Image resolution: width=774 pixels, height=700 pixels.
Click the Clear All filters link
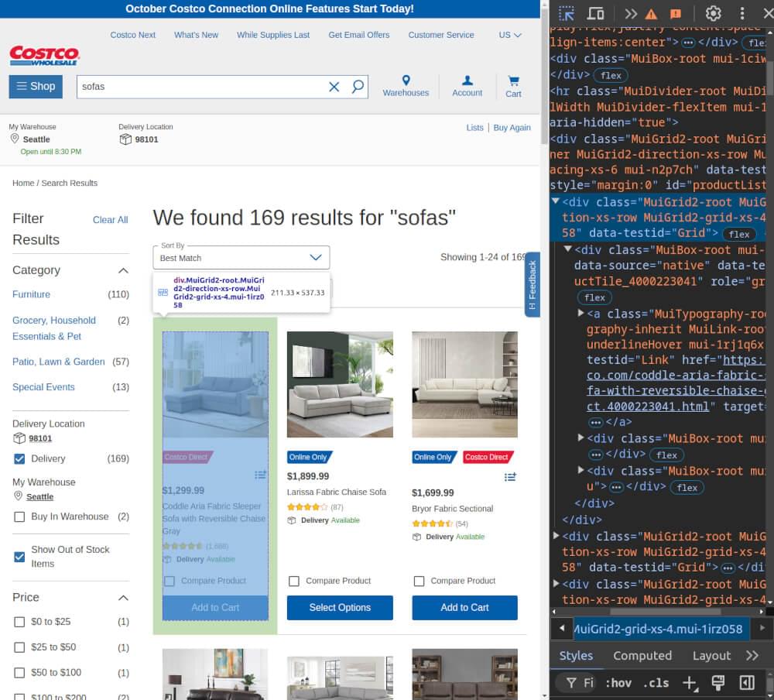(x=110, y=220)
